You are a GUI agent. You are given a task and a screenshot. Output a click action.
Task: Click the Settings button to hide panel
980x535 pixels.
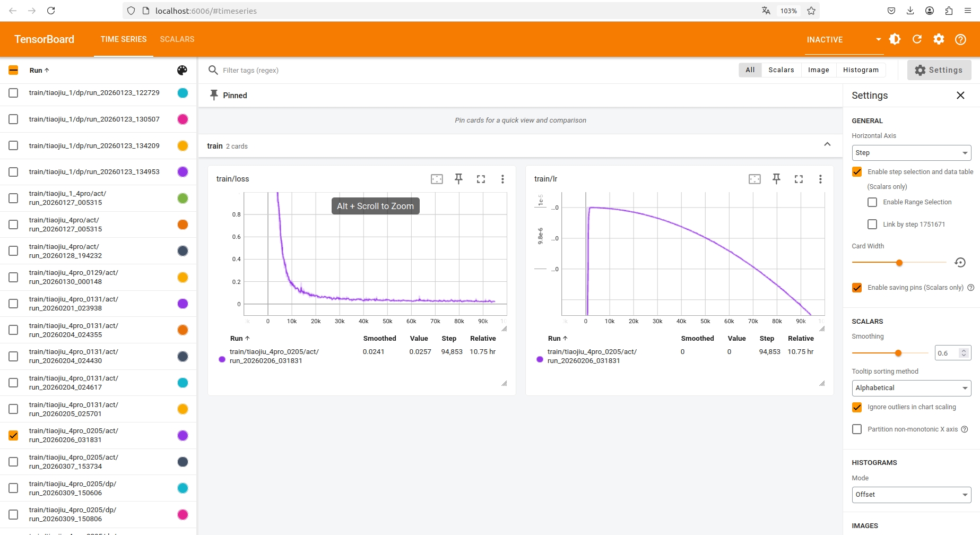coord(939,70)
